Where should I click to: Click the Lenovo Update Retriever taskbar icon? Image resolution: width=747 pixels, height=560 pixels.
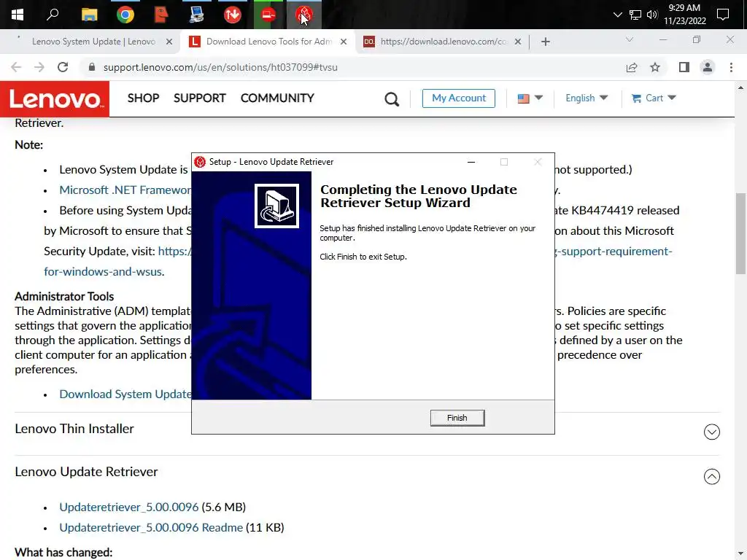[304, 15]
